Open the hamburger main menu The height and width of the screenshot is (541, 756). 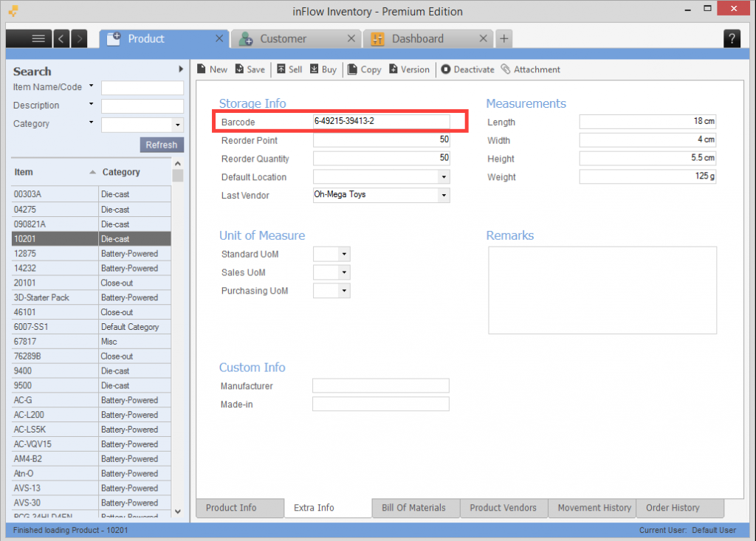38,38
